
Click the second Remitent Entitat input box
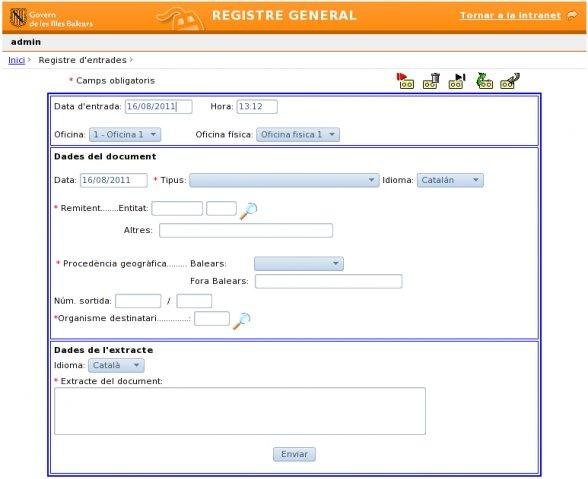[221, 208]
